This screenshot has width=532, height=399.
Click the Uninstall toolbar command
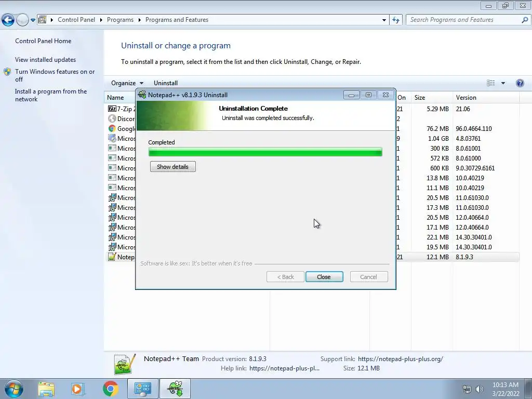pyautogui.click(x=166, y=83)
